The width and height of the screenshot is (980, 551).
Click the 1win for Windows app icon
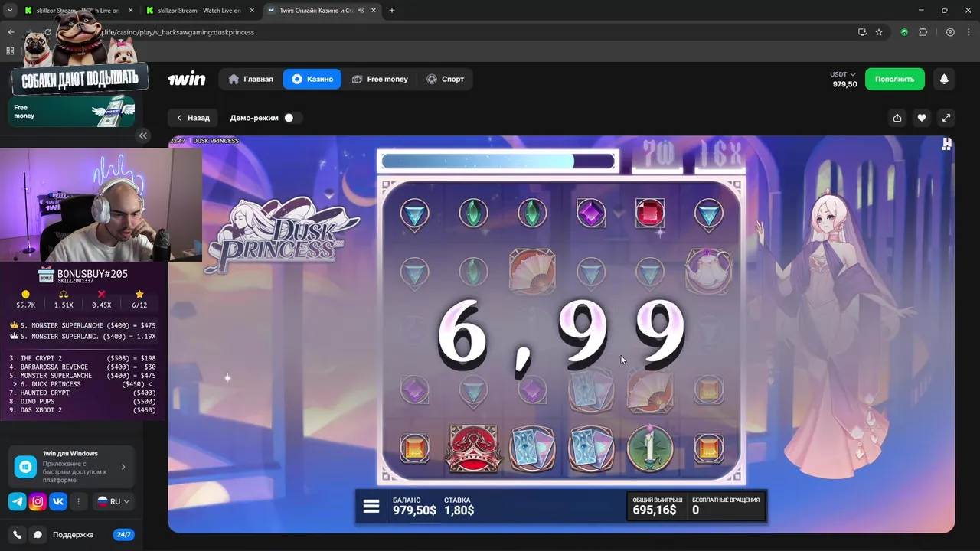coord(25,466)
